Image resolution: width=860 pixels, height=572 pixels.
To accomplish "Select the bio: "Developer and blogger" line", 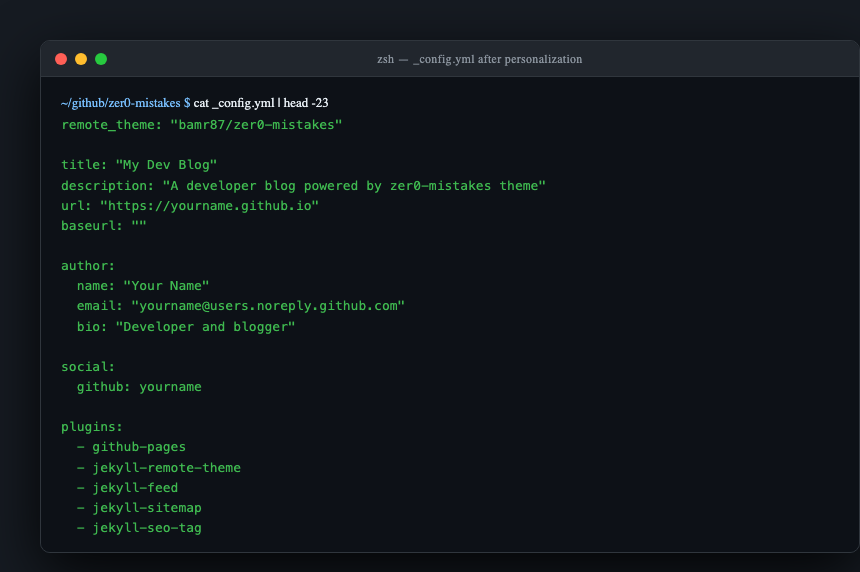I will pos(186,327).
